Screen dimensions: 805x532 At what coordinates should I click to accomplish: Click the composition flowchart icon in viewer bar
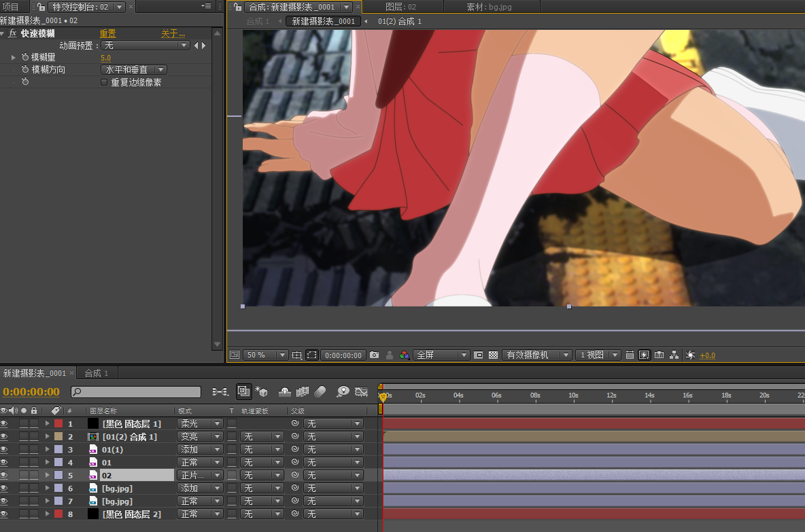[x=674, y=355]
